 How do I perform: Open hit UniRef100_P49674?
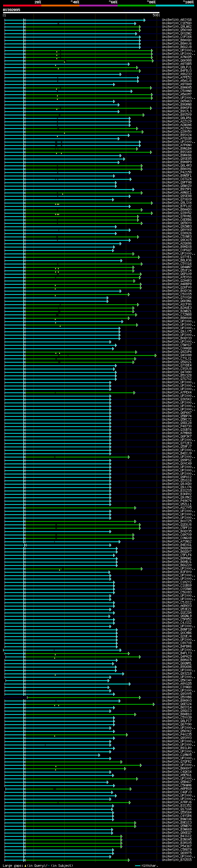[x=177, y=501]
